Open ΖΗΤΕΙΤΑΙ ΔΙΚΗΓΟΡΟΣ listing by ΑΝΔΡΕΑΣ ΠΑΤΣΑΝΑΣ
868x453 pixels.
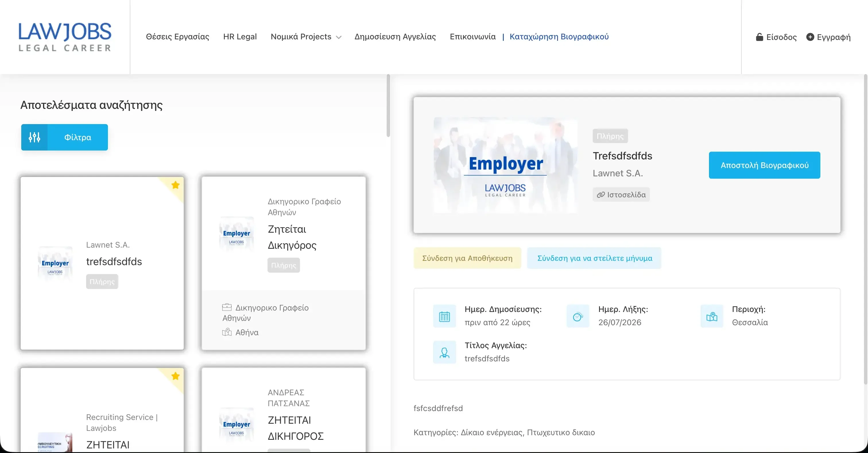click(x=296, y=428)
